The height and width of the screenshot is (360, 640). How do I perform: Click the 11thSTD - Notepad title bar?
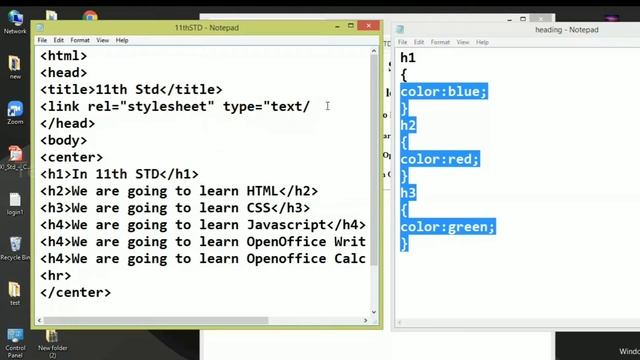tap(207, 28)
